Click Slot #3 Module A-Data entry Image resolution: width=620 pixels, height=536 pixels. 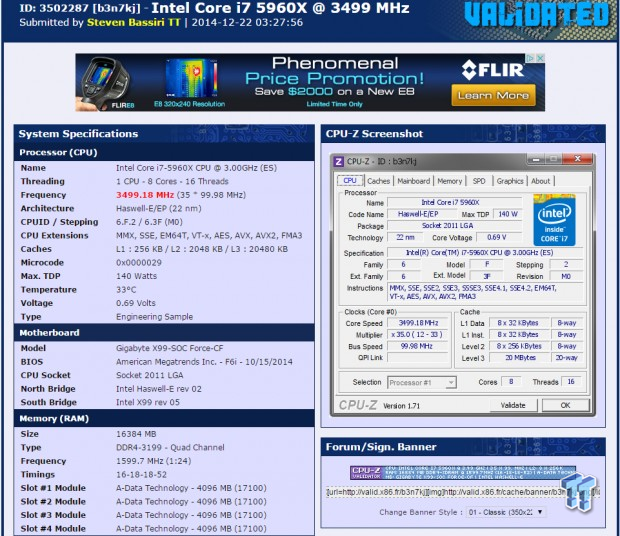click(191, 515)
